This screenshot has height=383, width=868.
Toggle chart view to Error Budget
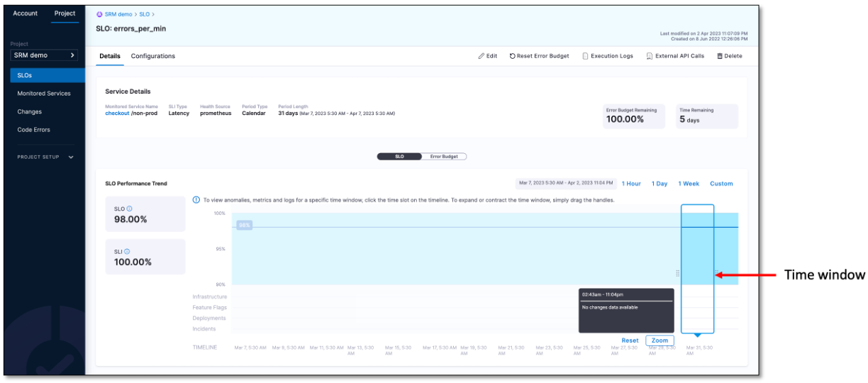[x=444, y=157]
